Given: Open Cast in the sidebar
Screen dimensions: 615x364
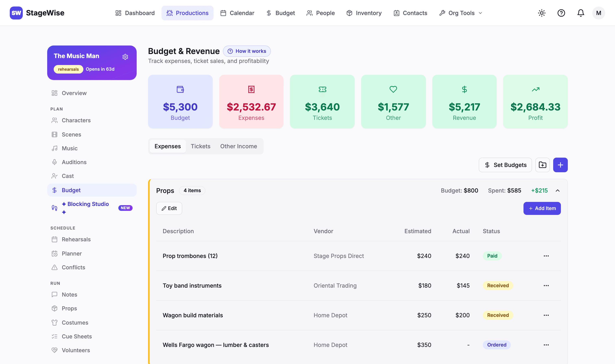Looking at the screenshot, I should tap(92, 176).
